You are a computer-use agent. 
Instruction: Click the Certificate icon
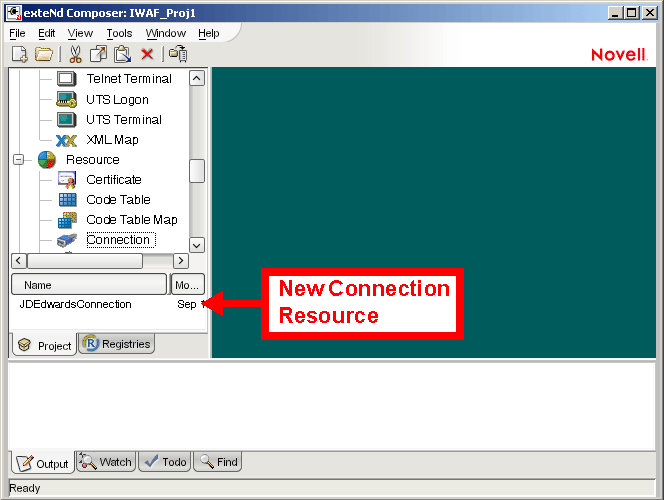(67, 180)
